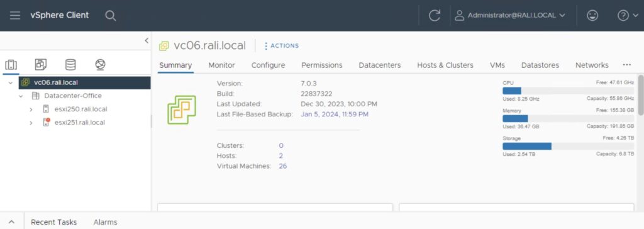This screenshot has width=644, height=229.
Task: Open the help question mark menu
Action: click(x=628, y=16)
